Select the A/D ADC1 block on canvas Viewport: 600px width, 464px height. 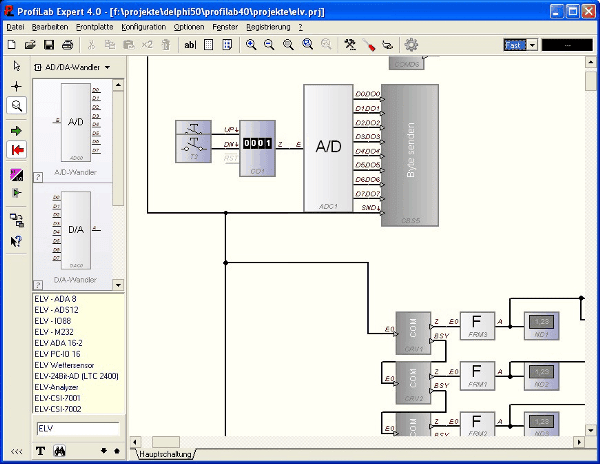coord(328,148)
